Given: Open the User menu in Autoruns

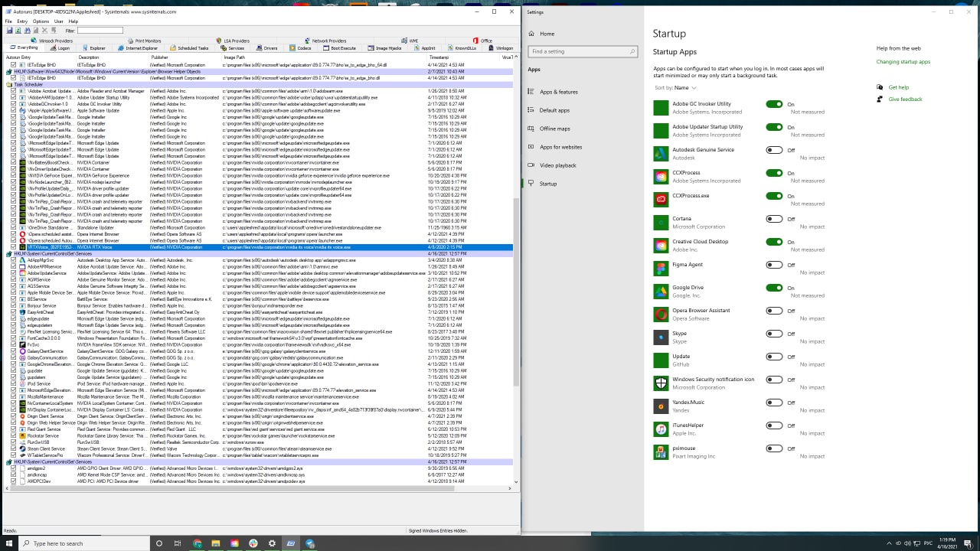Looking at the screenshot, I should [59, 21].
